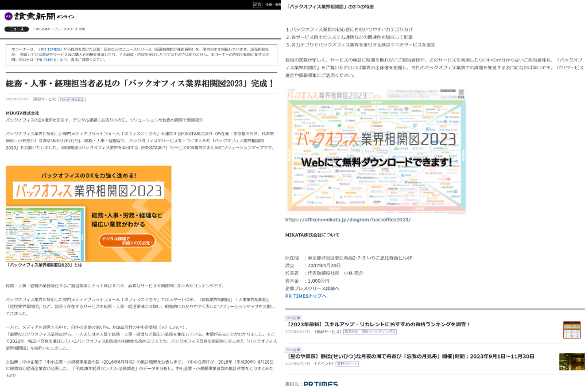
Task: Open the 読売新聞オンライン masthead link
Action: coord(44,17)
